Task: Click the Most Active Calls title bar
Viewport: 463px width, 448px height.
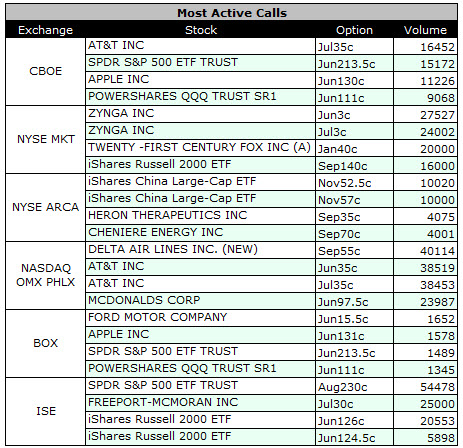Action: [x=232, y=13]
